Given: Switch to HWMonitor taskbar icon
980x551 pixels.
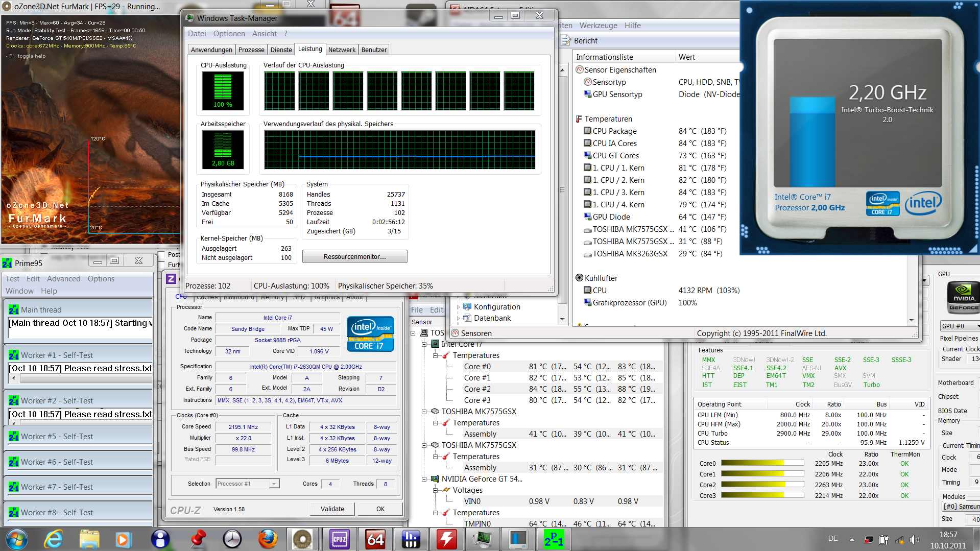Looking at the screenshot, I should click(411, 539).
